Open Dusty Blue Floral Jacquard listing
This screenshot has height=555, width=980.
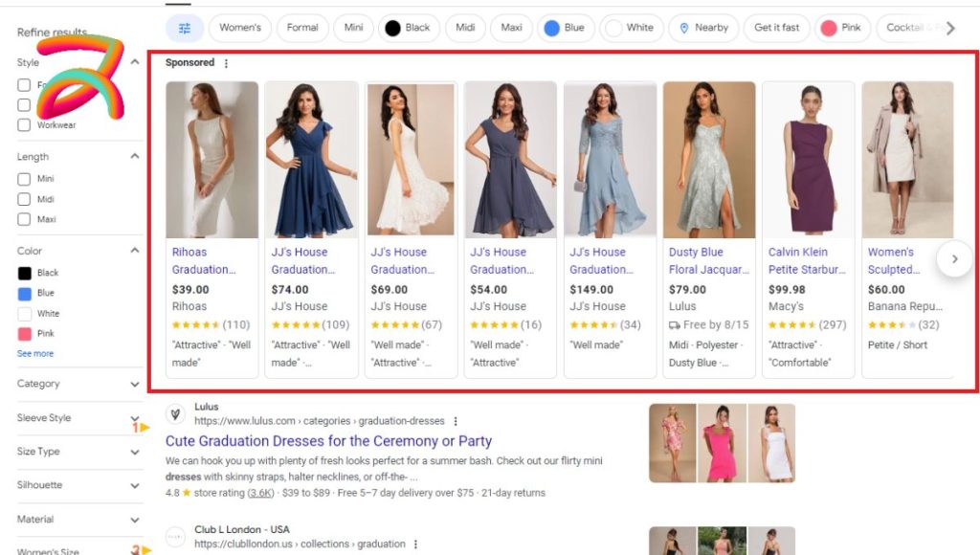709,260
